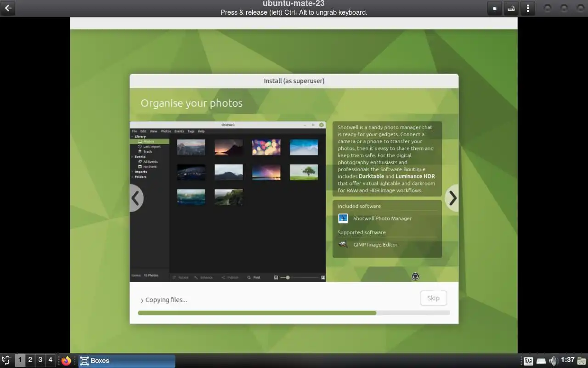This screenshot has height=368, width=588.
Task: Collapse the Library tree section
Action: [x=132, y=137]
